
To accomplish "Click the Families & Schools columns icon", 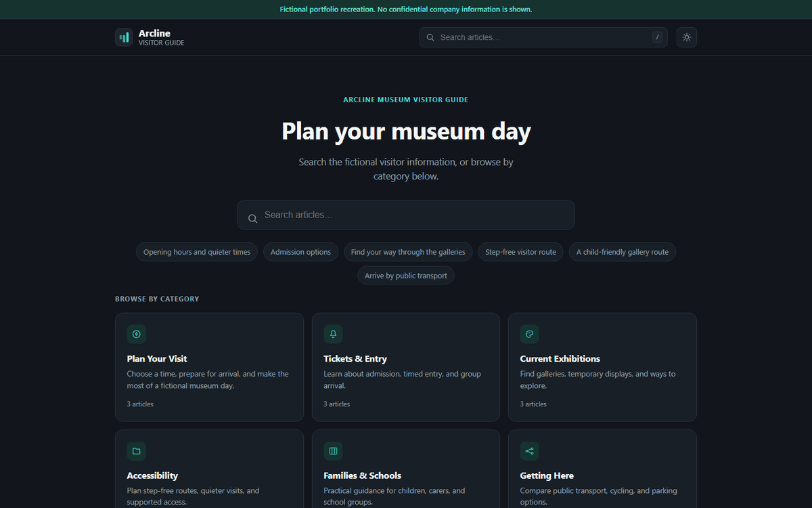I will click(333, 451).
